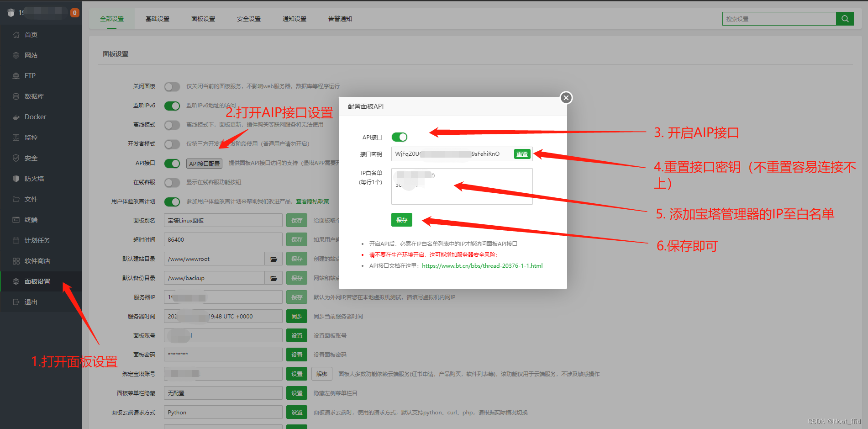Click the orange notification badge showing 0

(75, 13)
